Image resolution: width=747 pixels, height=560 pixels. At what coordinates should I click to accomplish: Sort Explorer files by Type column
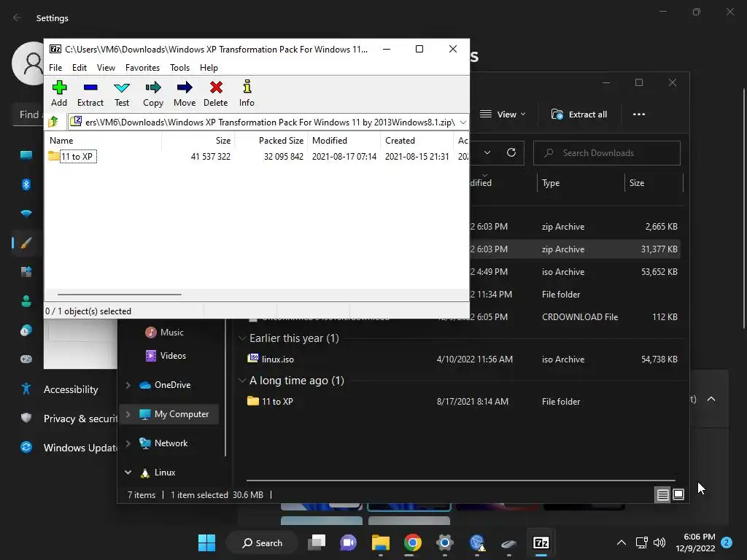coord(581,183)
